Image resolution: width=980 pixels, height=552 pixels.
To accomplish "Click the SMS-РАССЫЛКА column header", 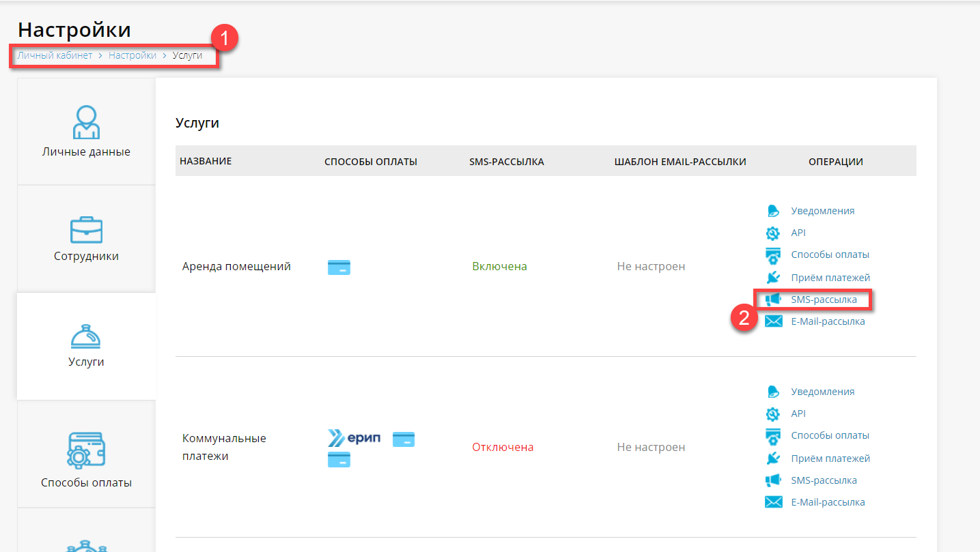I will (507, 162).
